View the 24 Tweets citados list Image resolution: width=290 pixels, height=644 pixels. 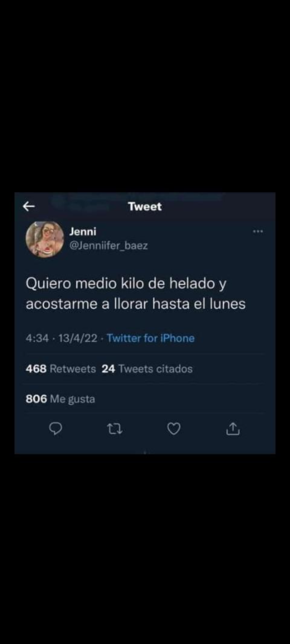point(147,369)
